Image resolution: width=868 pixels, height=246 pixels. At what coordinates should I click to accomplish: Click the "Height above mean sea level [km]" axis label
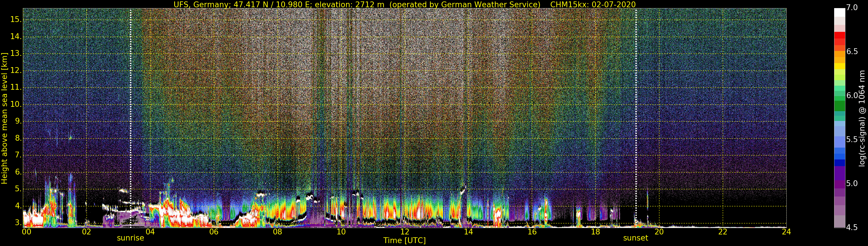(4, 118)
